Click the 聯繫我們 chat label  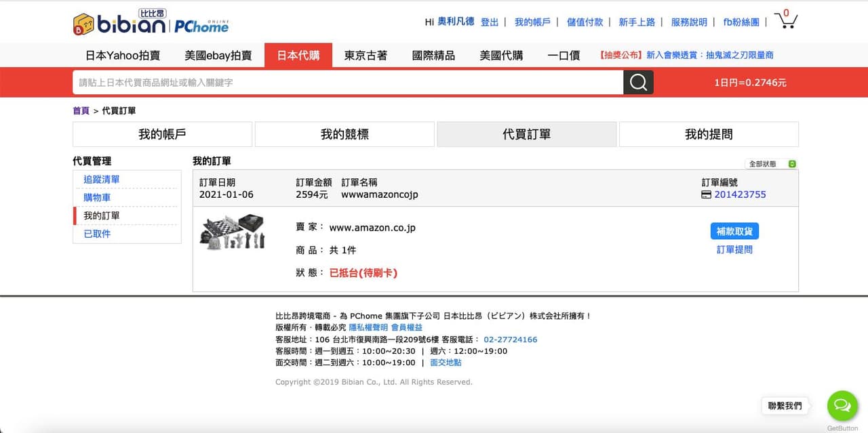point(785,405)
